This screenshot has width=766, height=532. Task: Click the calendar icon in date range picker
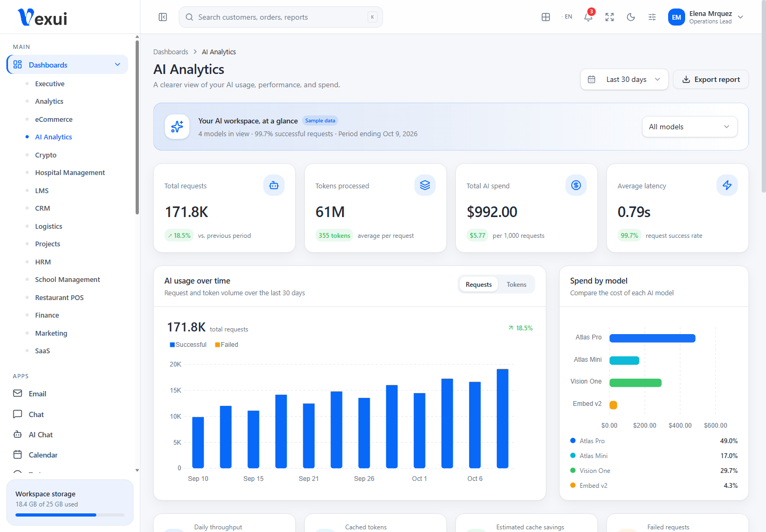pos(592,79)
